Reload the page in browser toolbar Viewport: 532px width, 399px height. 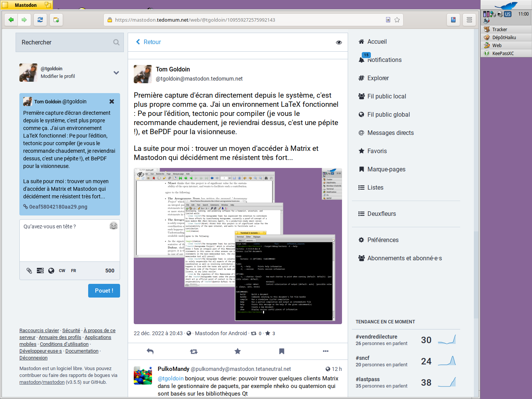click(x=40, y=20)
